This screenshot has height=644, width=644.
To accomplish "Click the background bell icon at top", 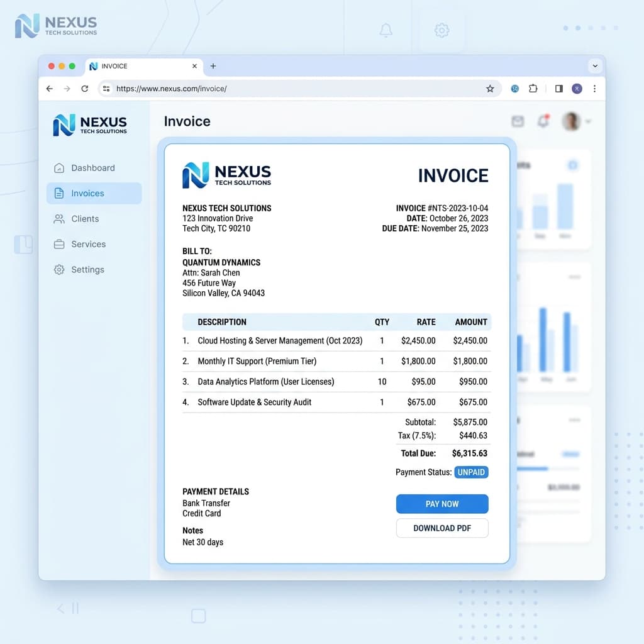I will point(386,30).
